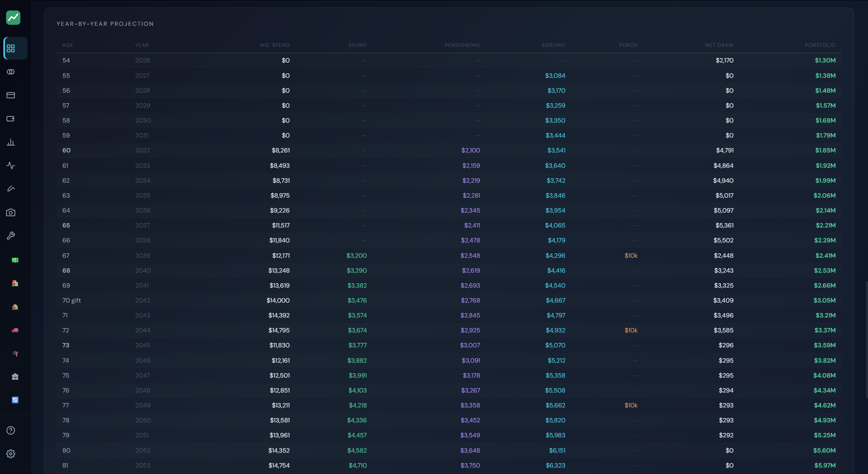Click the bold age 60 cell
The height and width of the screenshot is (474, 868).
[x=67, y=150]
